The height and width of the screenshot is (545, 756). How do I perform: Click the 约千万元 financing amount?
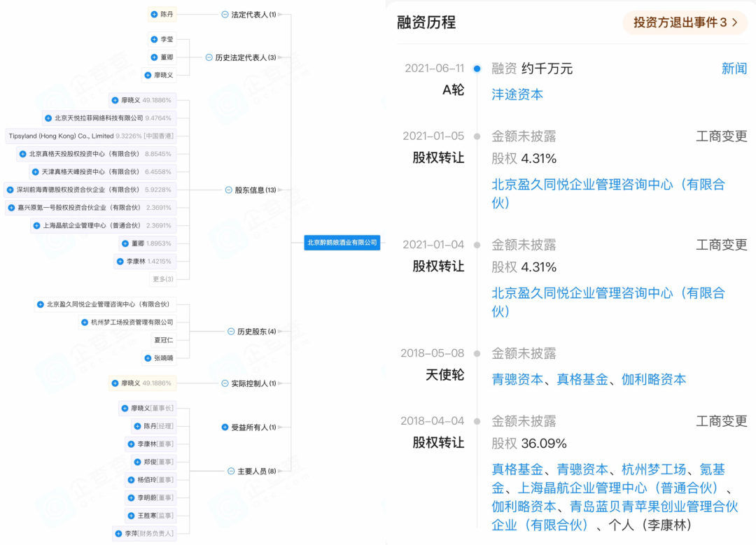coord(547,69)
